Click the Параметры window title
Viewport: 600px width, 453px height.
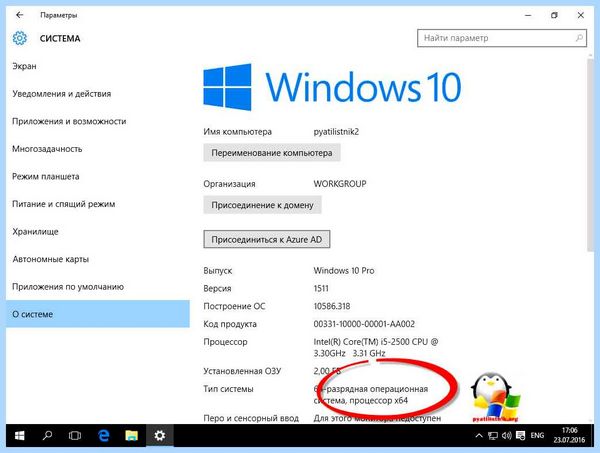pyautogui.click(x=59, y=15)
